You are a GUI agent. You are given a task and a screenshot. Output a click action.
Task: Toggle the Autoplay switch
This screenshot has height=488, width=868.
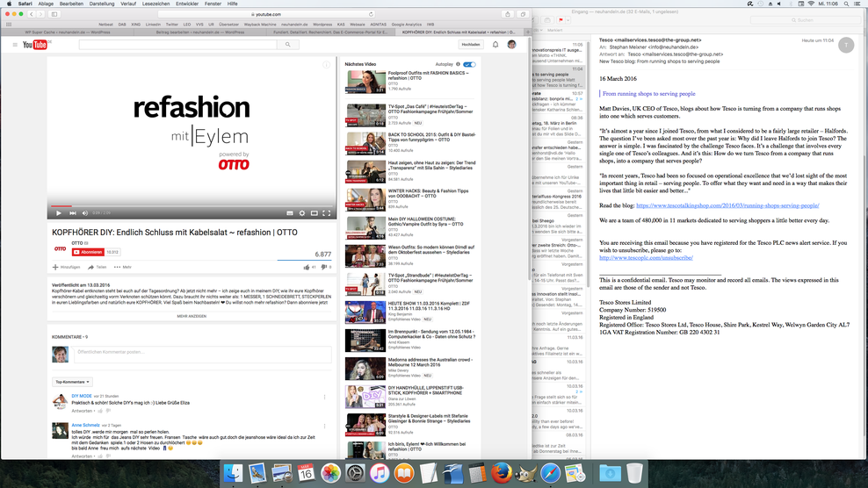pyautogui.click(x=469, y=64)
